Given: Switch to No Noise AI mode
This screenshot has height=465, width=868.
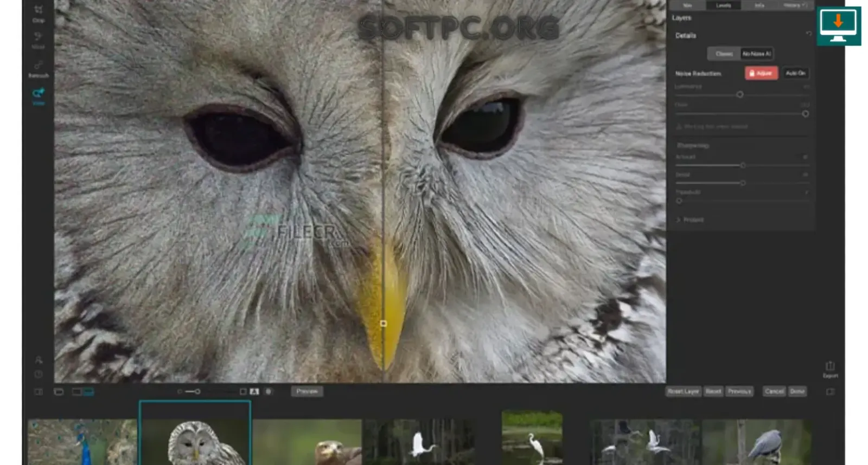Looking at the screenshot, I should point(757,54).
